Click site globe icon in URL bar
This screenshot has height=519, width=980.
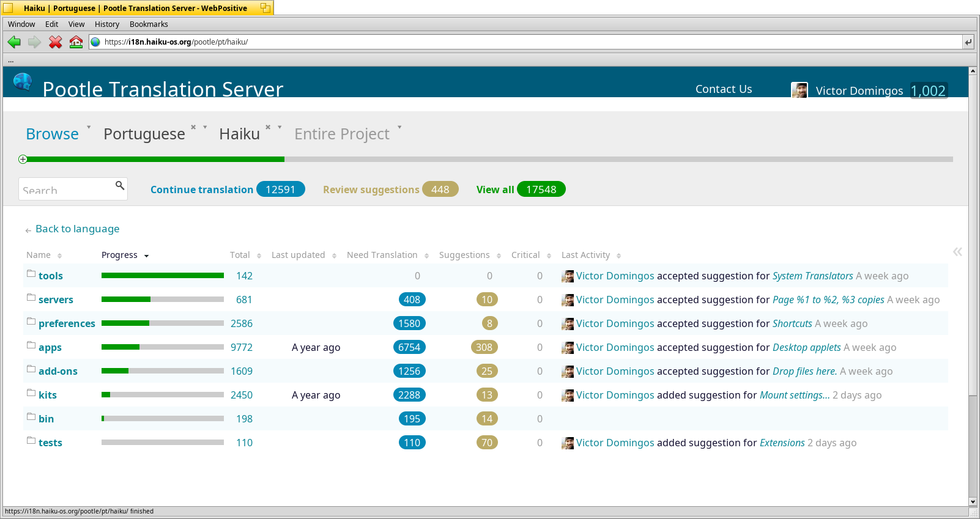pos(95,42)
